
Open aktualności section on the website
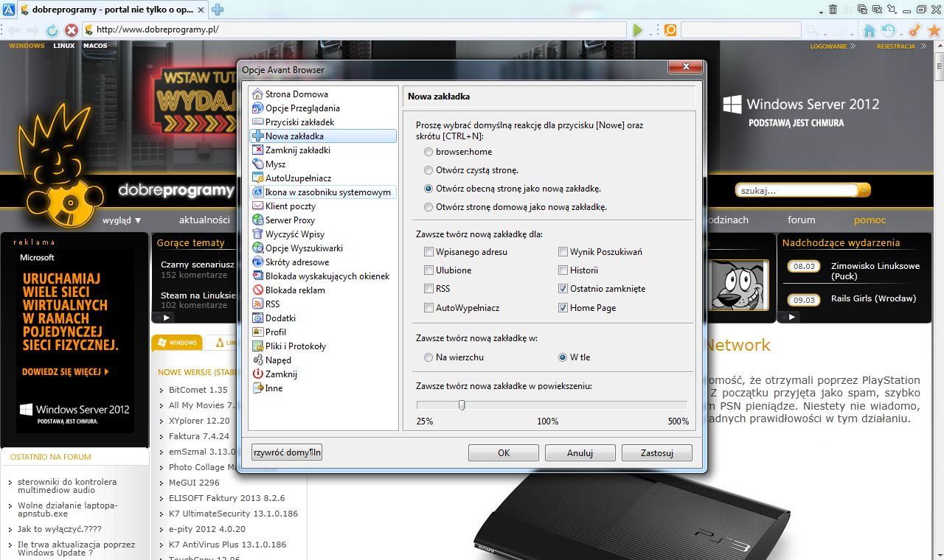(x=204, y=220)
